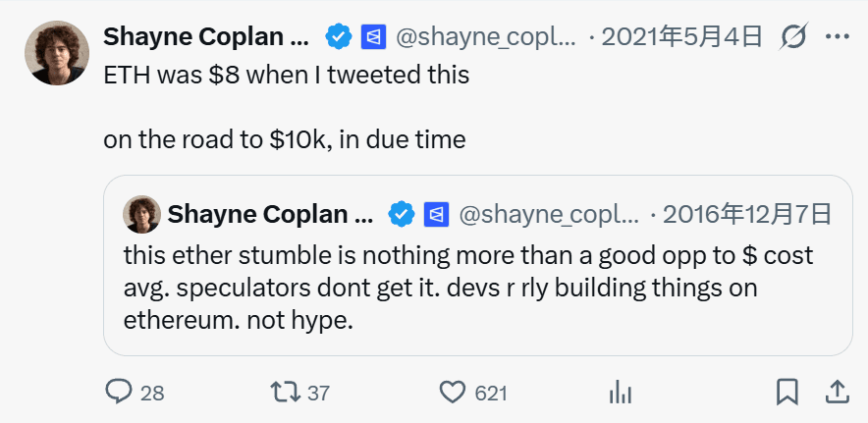The height and width of the screenshot is (423, 868).
Task: Like the tweet with the heart icon
Action: pyautogui.click(x=453, y=393)
